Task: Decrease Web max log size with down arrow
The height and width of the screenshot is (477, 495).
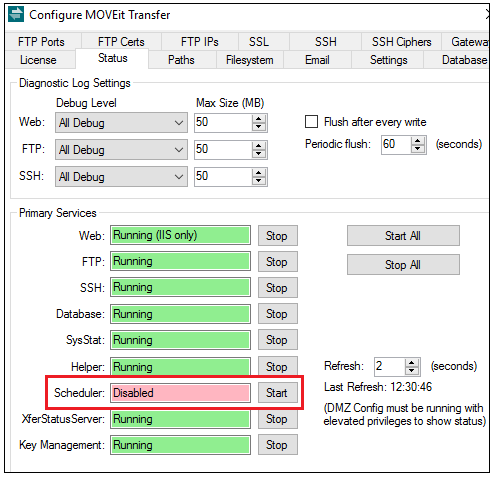Action: [x=259, y=127]
